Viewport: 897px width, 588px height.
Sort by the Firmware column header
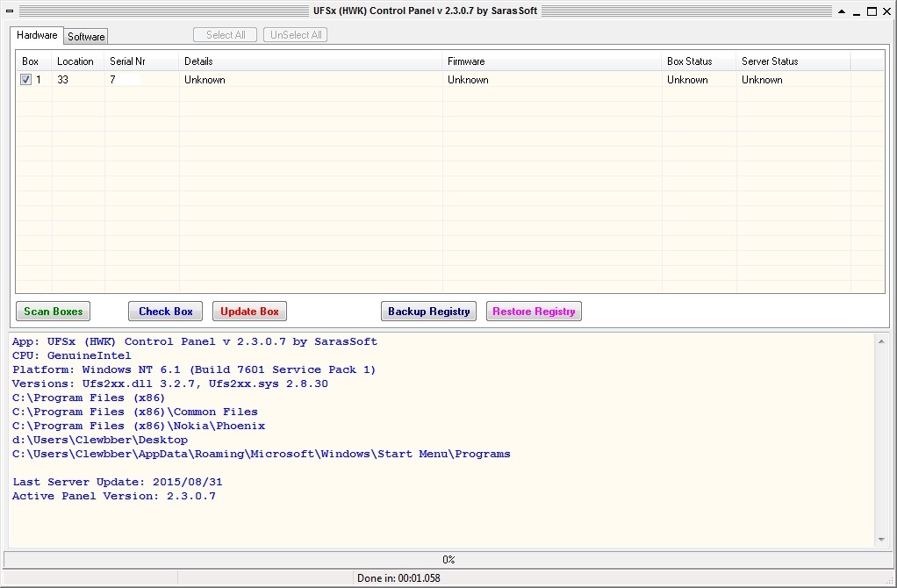552,61
